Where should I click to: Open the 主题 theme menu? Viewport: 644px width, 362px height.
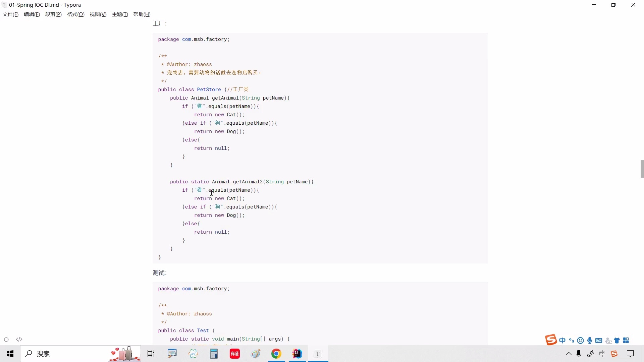[120, 14]
